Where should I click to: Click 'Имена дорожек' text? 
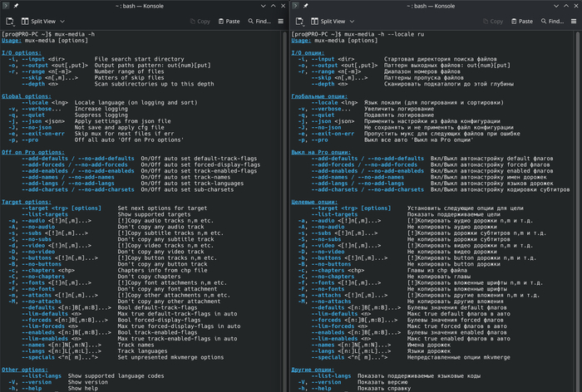429,345
